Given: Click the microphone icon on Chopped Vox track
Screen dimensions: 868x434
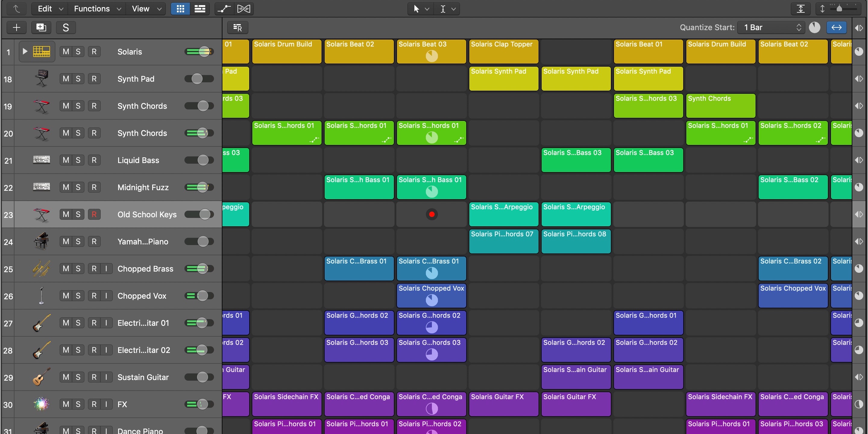Looking at the screenshot, I should point(41,295).
